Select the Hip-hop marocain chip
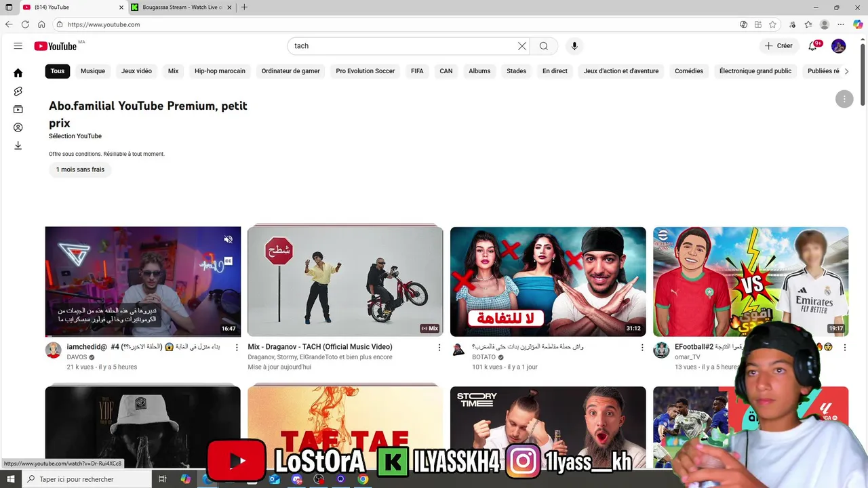This screenshot has width=868, height=488. click(x=220, y=71)
